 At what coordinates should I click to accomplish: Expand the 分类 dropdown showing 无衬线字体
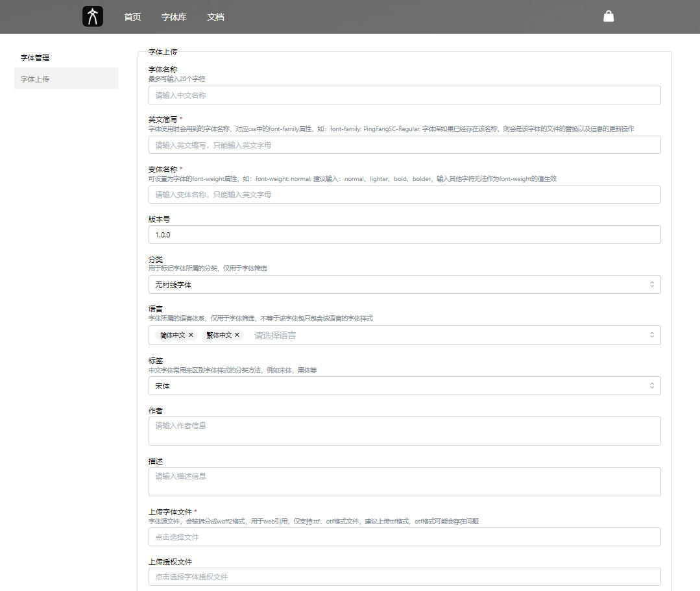(404, 284)
